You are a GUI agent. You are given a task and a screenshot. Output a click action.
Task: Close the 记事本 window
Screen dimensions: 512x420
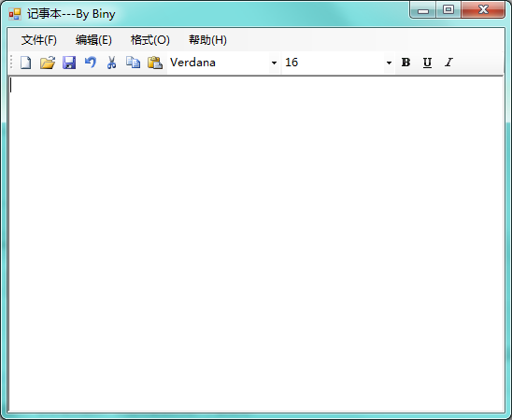coord(483,10)
